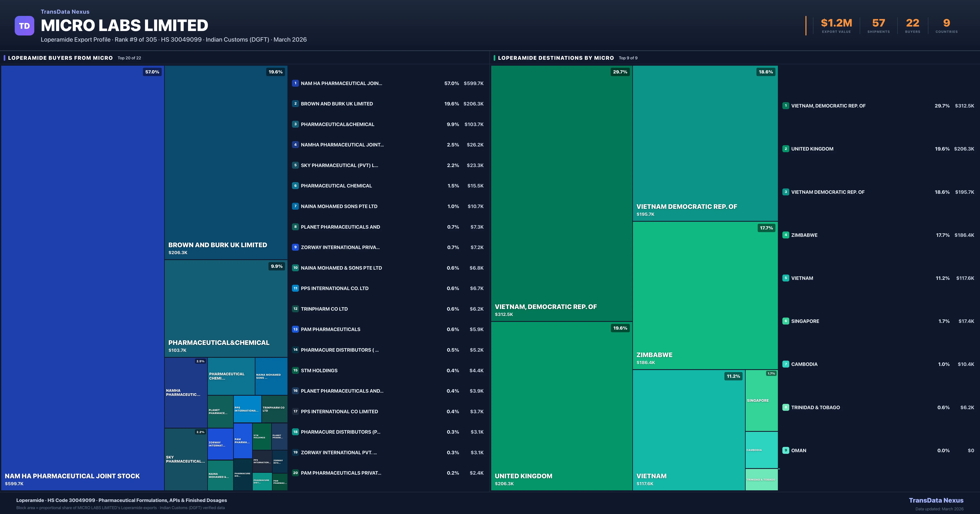The image size is (980, 514).
Task: Click rank badge 4 beside Zimbabwe
Action: [786, 235]
